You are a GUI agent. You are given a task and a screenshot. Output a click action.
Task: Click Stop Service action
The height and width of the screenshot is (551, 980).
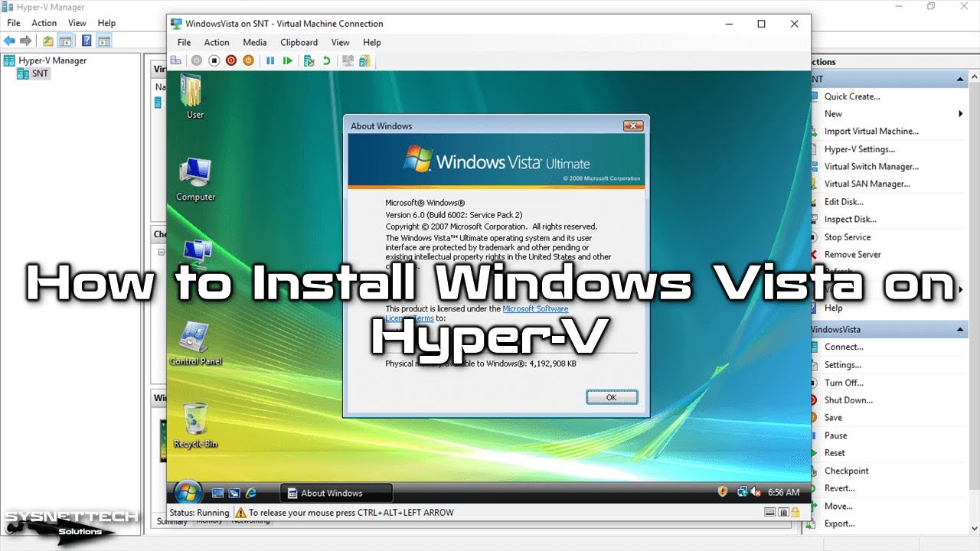(x=848, y=237)
